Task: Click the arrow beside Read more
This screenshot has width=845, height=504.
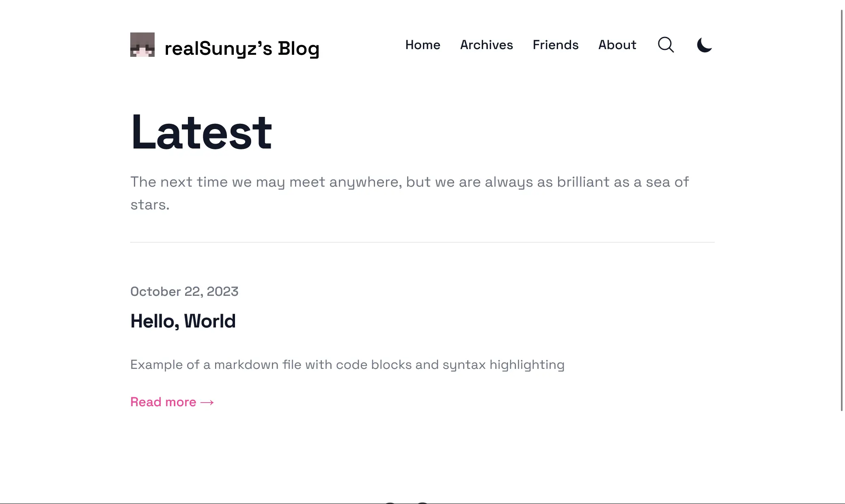Action: 207,402
